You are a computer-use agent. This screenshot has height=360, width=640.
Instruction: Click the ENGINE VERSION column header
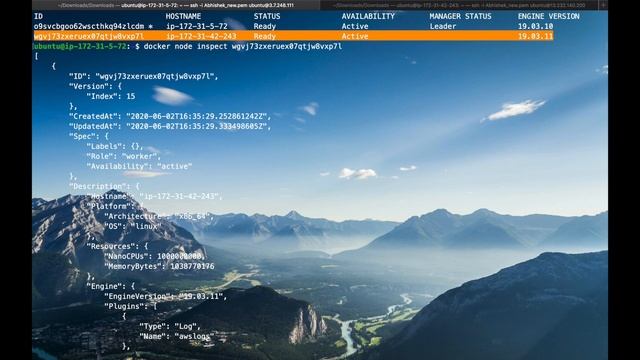click(549, 16)
